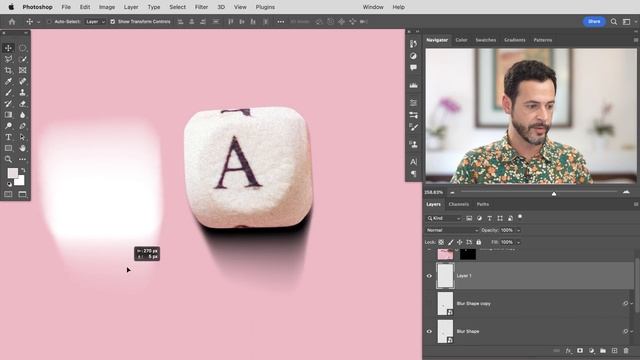The width and height of the screenshot is (640, 360).
Task: Select the Brush tool
Action: tap(8, 93)
